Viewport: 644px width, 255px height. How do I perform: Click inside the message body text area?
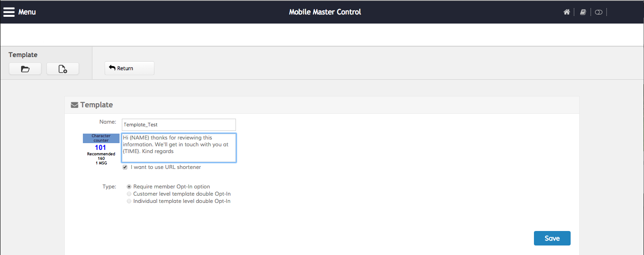pos(178,148)
